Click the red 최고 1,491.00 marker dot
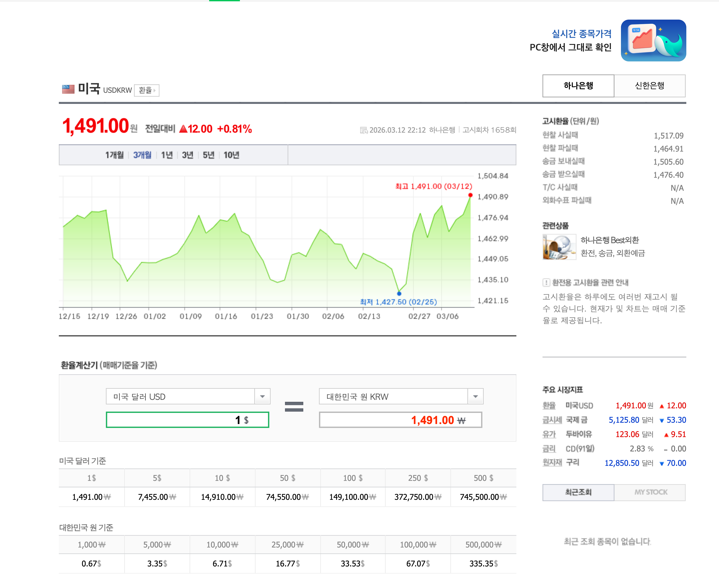719x588 pixels. click(470, 195)
